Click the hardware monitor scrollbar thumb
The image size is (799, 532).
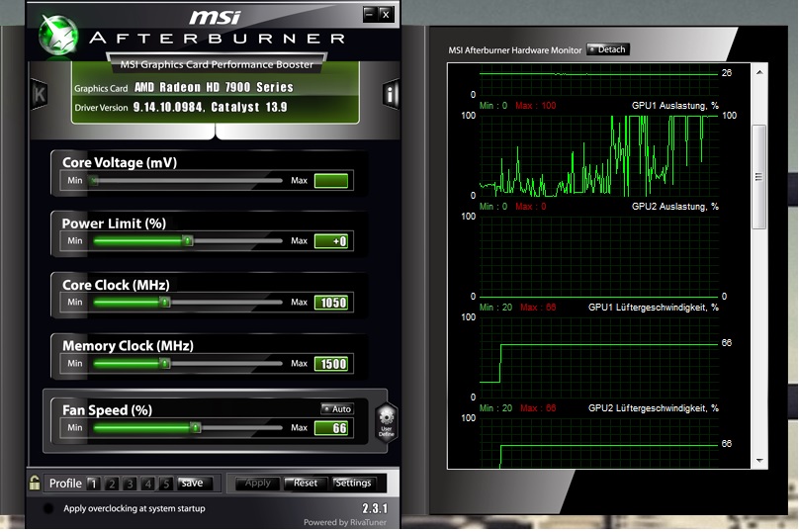pyautogui.click(x=759, y=177)
